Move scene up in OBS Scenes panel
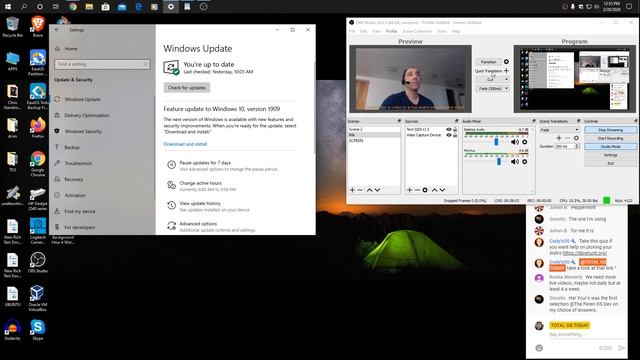Viewport: 640px width, 360px height. 369,190
